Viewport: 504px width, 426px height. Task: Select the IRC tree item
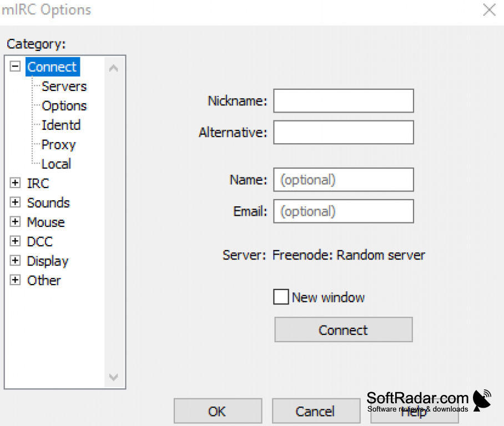pyautogui.click(x=38, y=184)
